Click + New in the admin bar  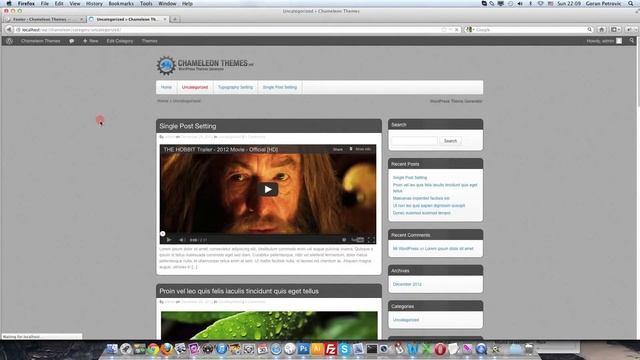tap(91, 41)
